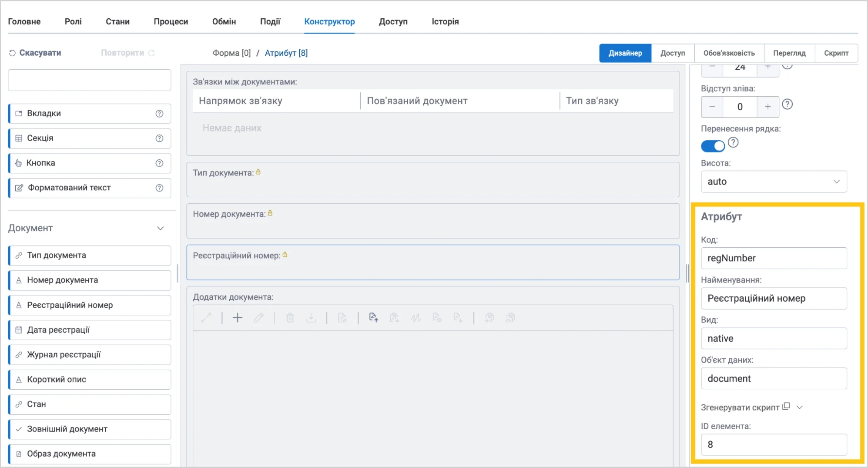Click the view signature eye file icon
Image resolution: width=868 pixels, height=468 pixels.
pos(437,318)
